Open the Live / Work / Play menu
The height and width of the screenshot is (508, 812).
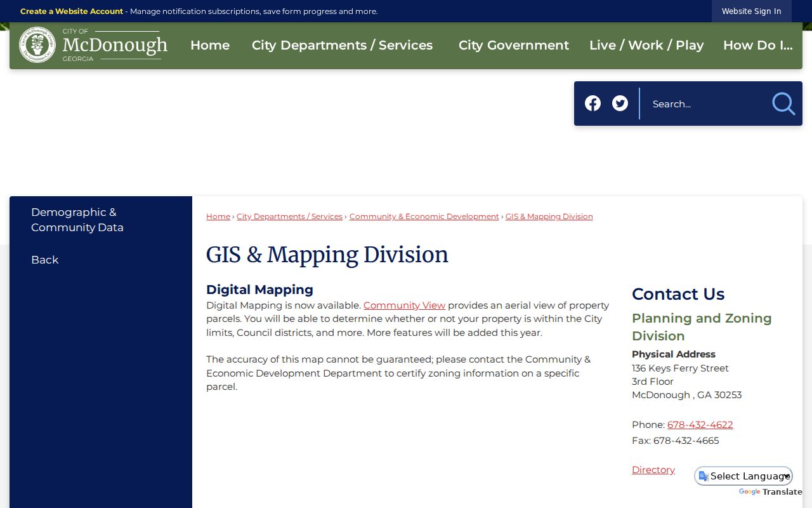click(x=646, y=45)
